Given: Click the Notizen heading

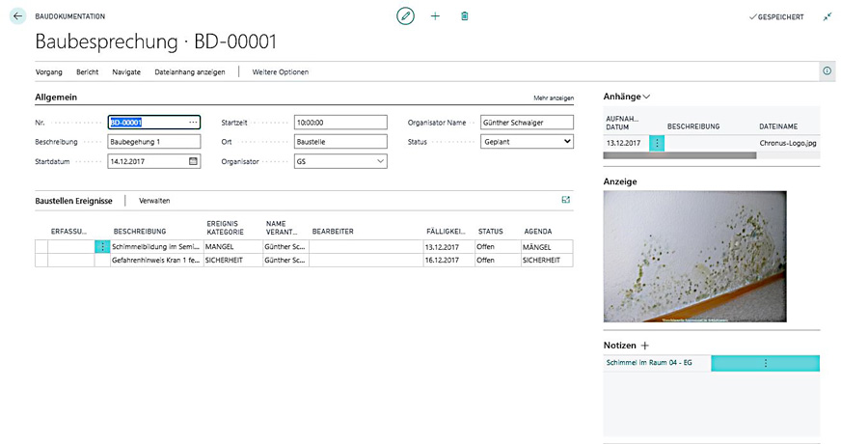Looking at the screenshot, I should coord(619,346).
